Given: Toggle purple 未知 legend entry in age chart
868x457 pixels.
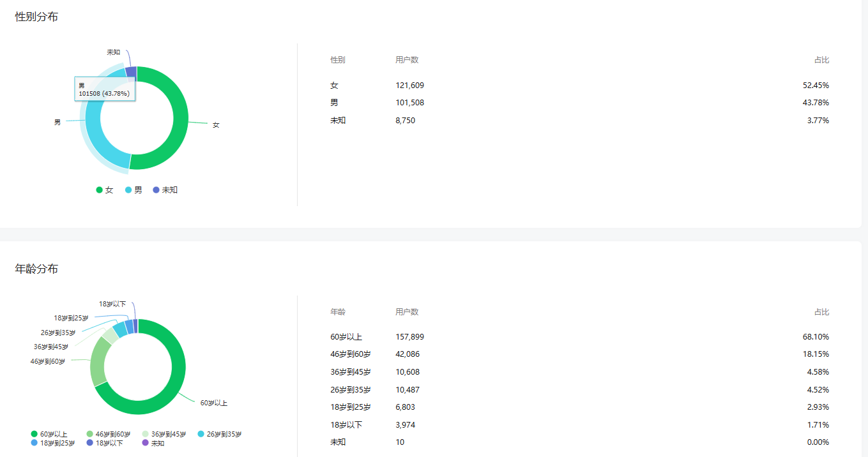Looking at the screenshot, I should coord(153,443).
